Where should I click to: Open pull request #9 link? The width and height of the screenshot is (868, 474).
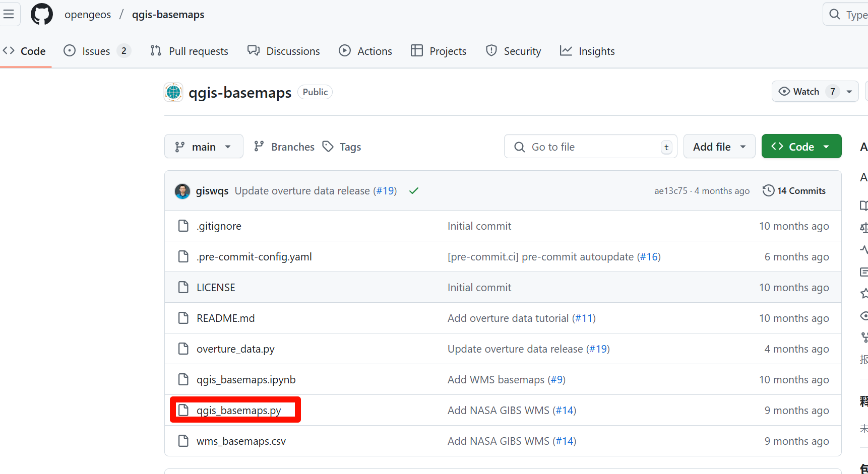click(x=557, y=380)
